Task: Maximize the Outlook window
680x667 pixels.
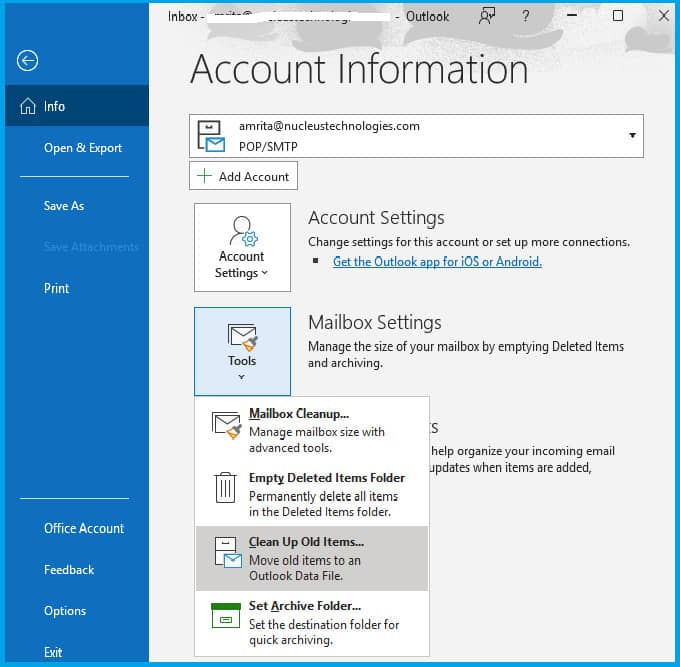Action: pos(618,16)
